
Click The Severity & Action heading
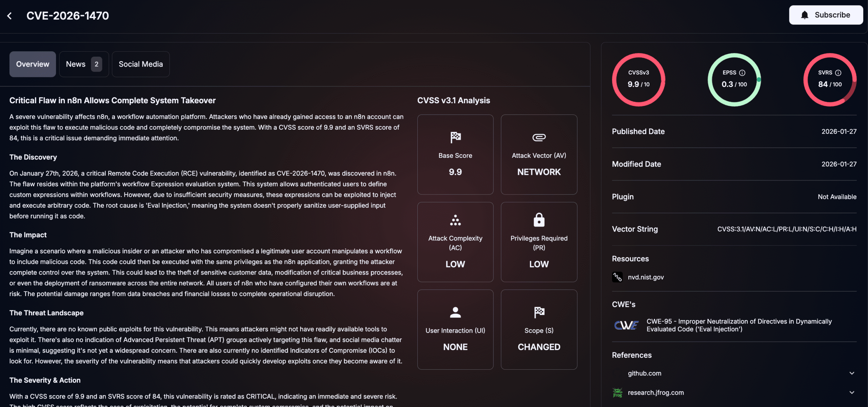coord(45,380)
